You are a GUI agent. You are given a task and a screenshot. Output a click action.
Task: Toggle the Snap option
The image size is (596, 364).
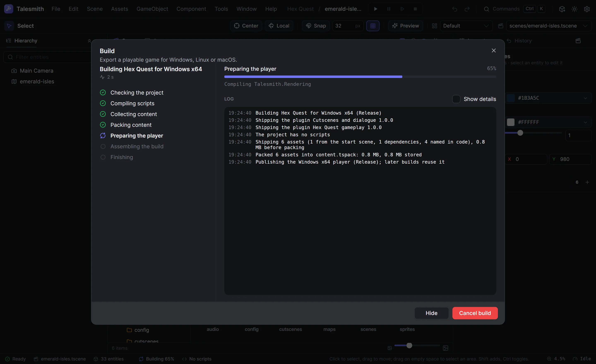coord(316,26)
